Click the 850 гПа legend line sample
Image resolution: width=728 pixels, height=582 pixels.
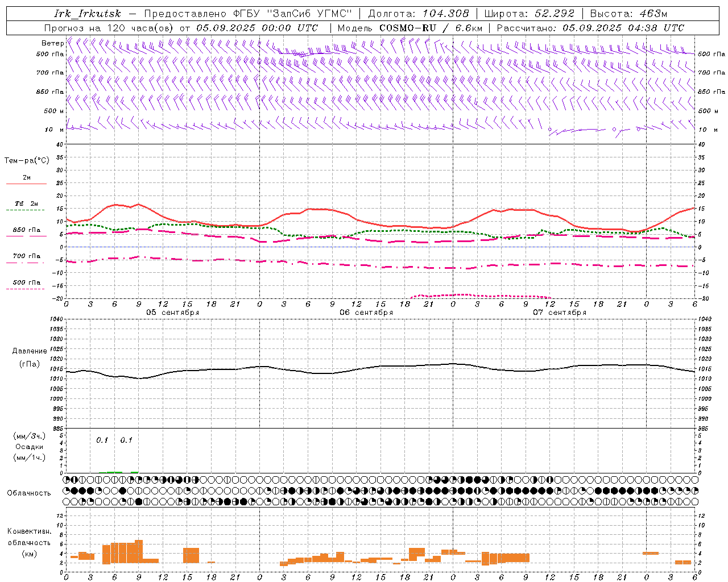(x=26, y=236)
